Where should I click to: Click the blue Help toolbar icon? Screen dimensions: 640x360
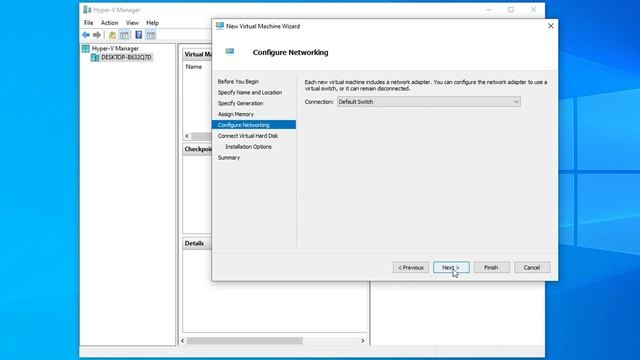(x=139, y=35)
